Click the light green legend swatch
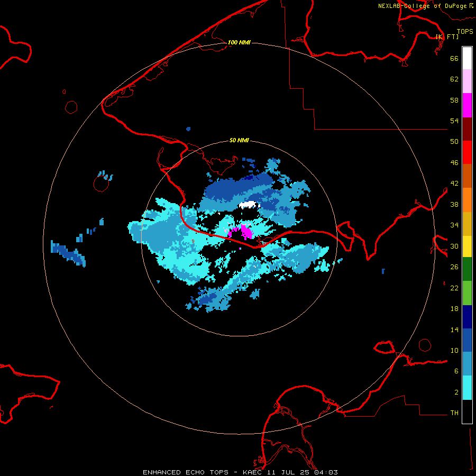 (x=467, y=293)
